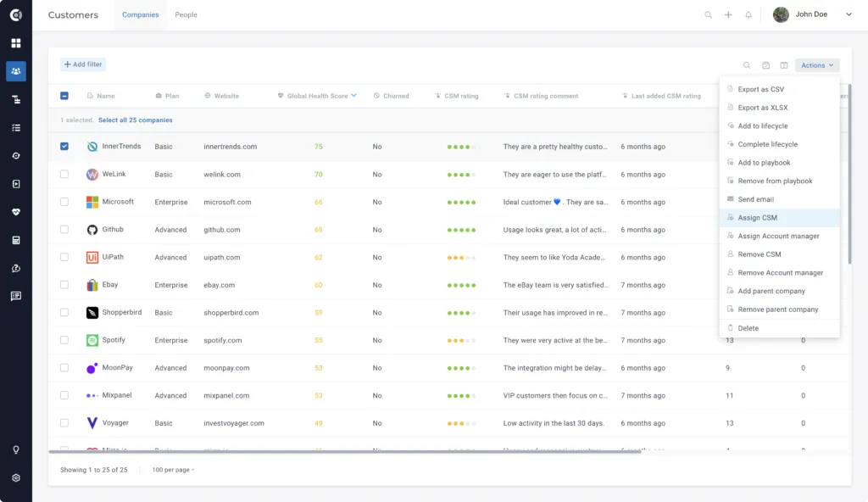Image resolution: width=868 pixels, height=502 pixels.
Task: Click the vertical scrollbar at right edge
Action: (x=849, y=174)
